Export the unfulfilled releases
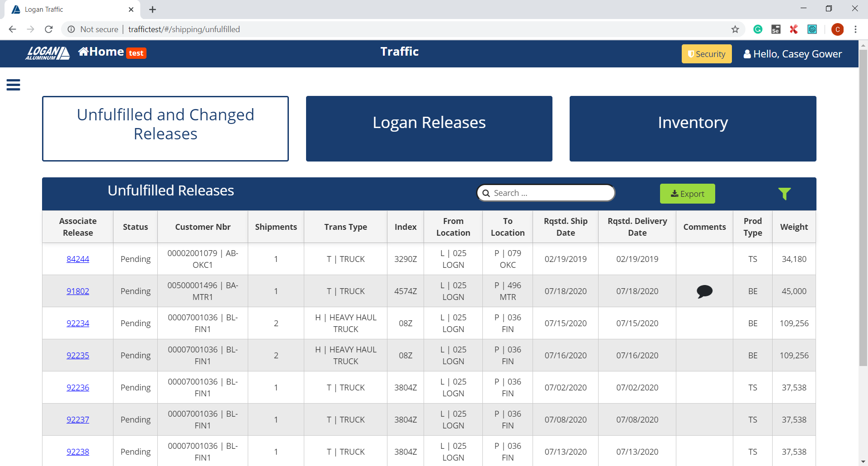Screen dimensions: 868x466 (687, 194)
